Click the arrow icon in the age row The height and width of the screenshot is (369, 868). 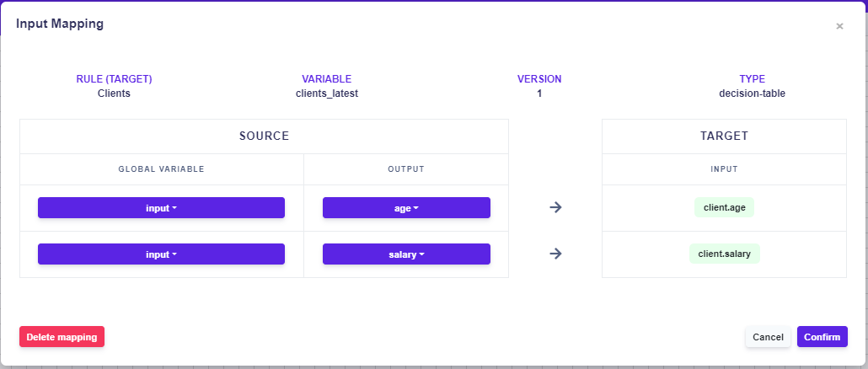coord(555,208)
